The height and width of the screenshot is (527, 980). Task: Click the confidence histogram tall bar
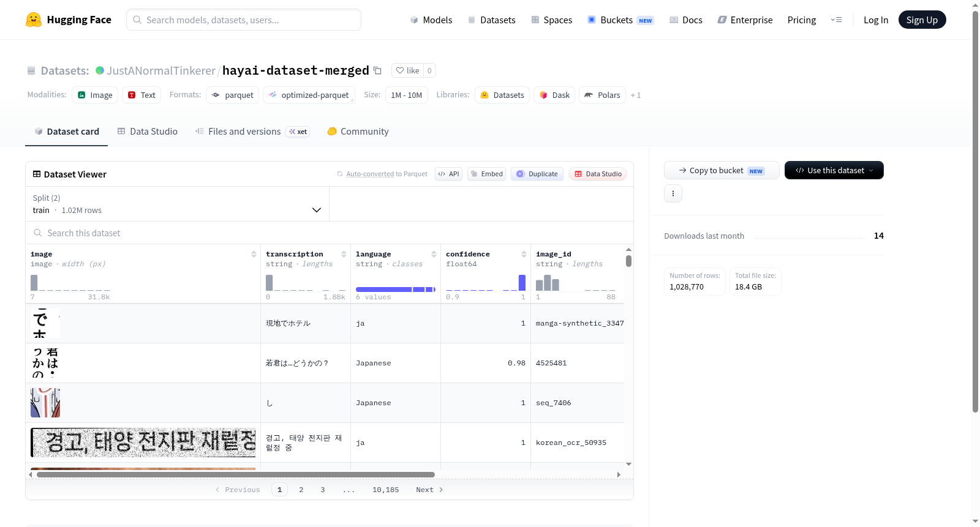pos(522,283)
